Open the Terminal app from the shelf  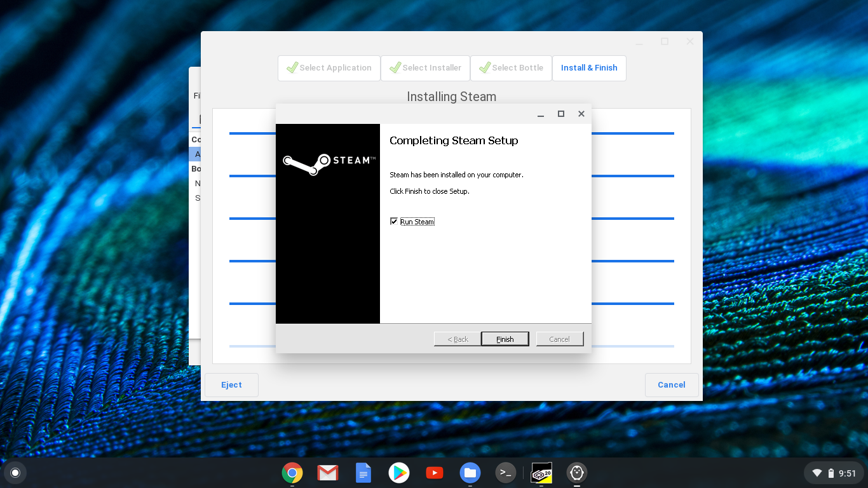[506, 473]
